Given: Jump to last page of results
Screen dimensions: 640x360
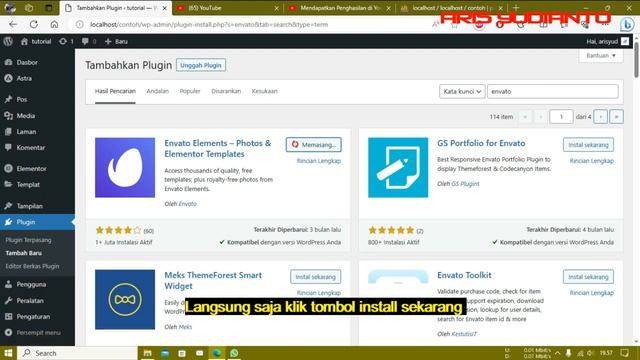Looking at the screenshot, I should (616, 117).
